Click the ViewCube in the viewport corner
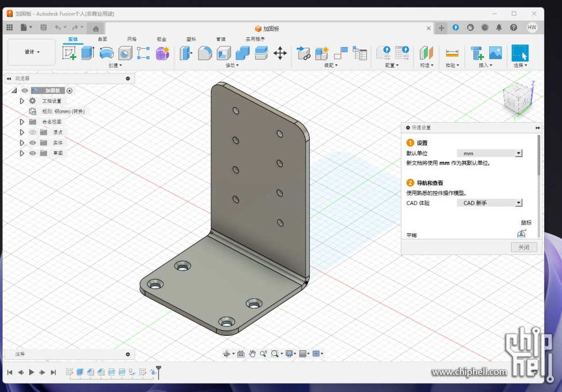This screenshot has height=392, width=562. click(518, 98)
